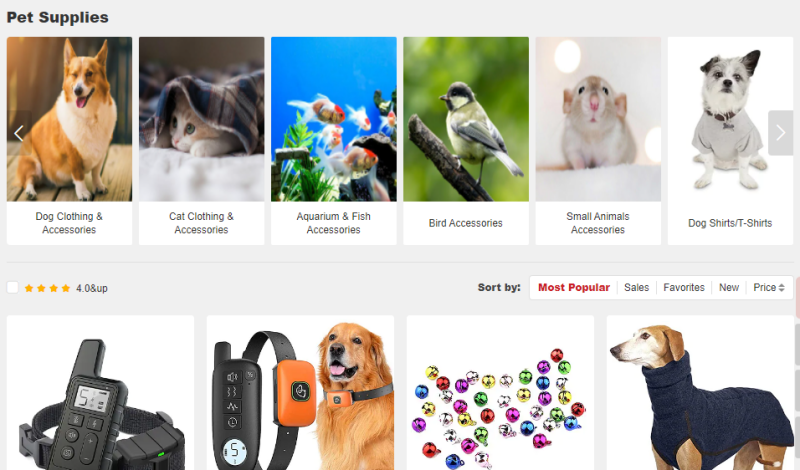The height and width of the screenshot is (470, 800).
Task: Click the next carousel arrow
Action: [x=781, y=133]
